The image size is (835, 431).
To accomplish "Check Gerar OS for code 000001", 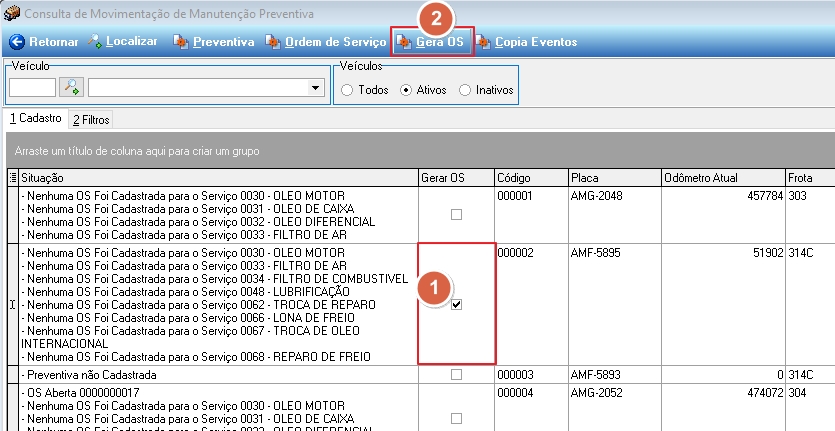I will pos(456,215).
